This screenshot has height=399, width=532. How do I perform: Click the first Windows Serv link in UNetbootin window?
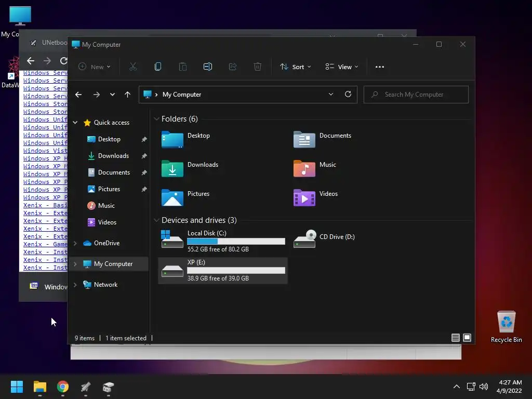[x=45, y=73]
